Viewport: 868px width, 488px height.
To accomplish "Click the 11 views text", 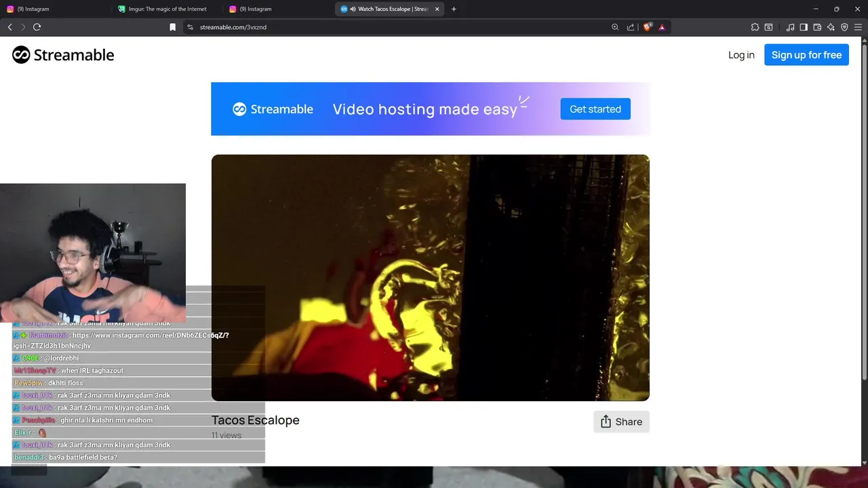I will [x=226, y=435].
